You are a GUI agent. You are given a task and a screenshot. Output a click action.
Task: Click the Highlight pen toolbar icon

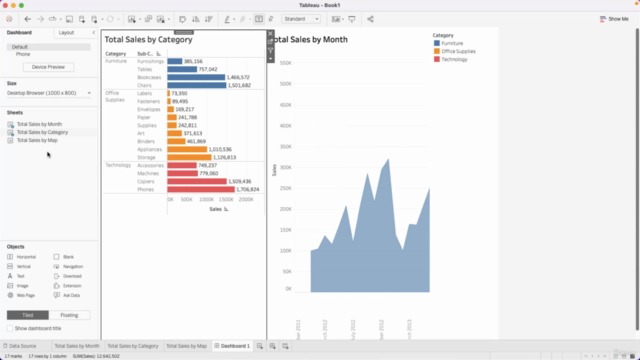tap(227, 19)
